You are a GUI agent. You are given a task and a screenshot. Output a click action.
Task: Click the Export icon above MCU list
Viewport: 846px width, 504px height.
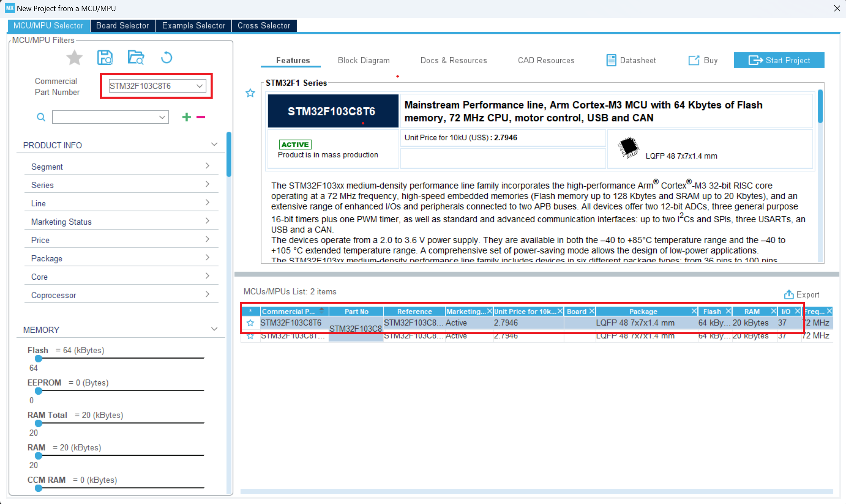click(788, 294)
